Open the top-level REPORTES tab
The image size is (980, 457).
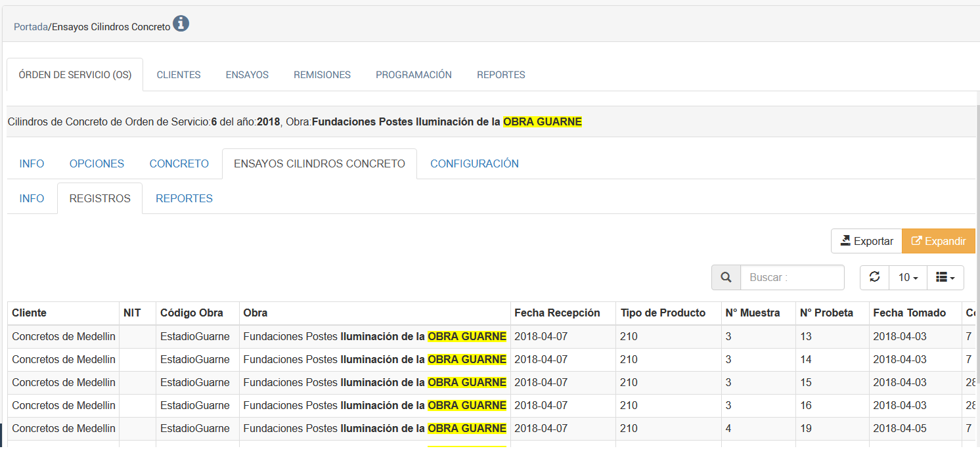coord(501,75)
